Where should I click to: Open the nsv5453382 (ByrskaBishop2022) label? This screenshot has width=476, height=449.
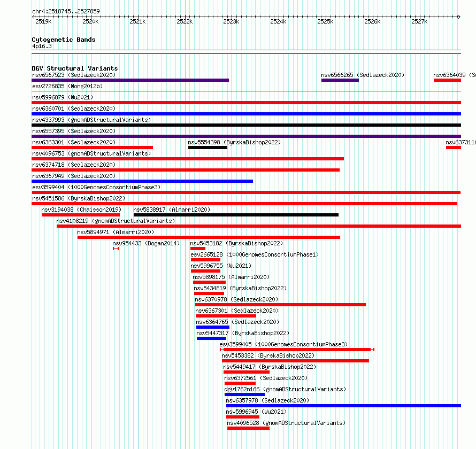(268, 355)
